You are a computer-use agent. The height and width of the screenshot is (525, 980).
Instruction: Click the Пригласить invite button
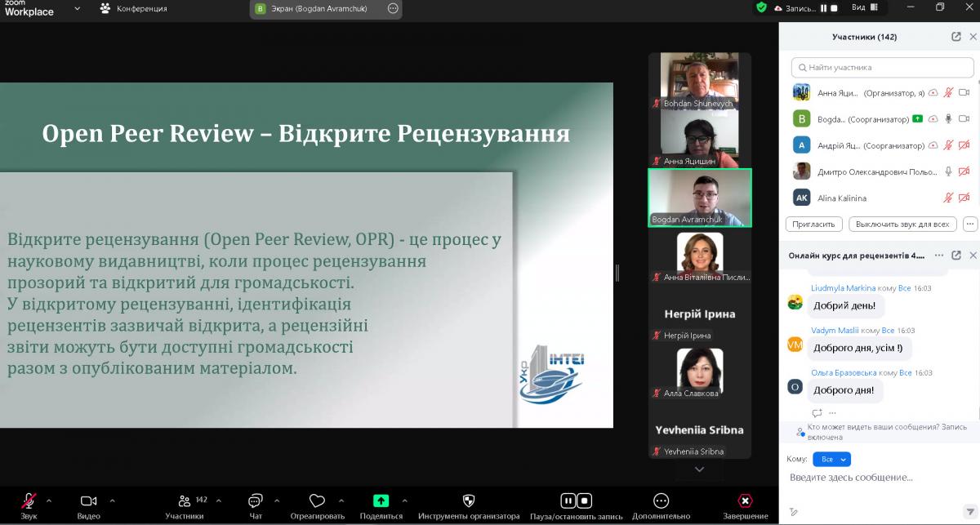pyautogui.click(x=814, y=224)
